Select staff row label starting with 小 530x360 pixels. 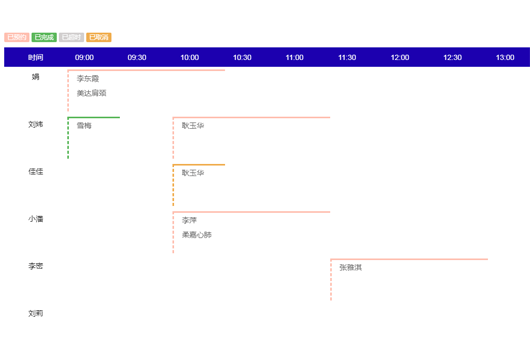[x=35, y=219]
